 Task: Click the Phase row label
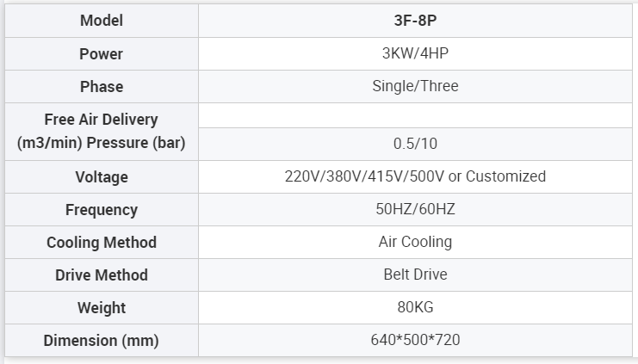pos(102,87)
